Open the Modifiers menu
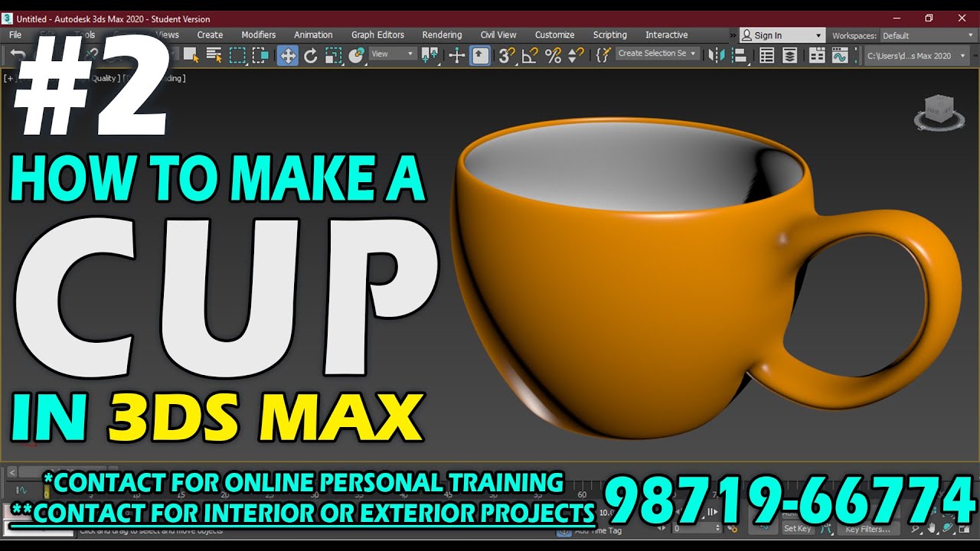The height and width of the screenshot is (551, 980). (x=258, y=35)
